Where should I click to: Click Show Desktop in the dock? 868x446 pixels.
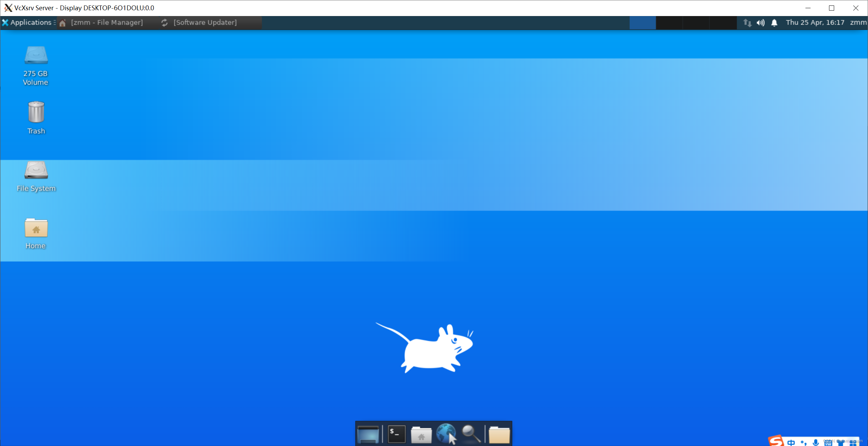coord(368,434)
